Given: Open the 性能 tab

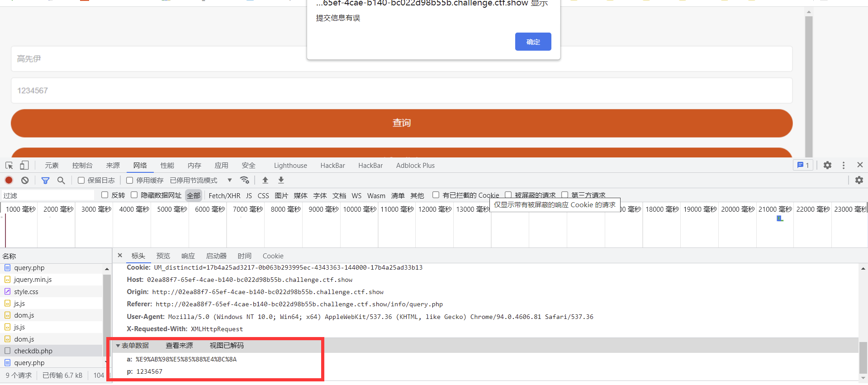Looking at the screenshot, I should coord(167,166).
